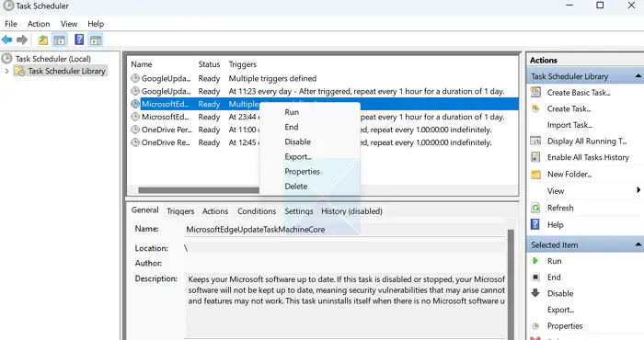The height and width of the screenshot is (340, 644).
Task: Click the clock icon of OneDrive Re.. task
Action: coord(135,142)
